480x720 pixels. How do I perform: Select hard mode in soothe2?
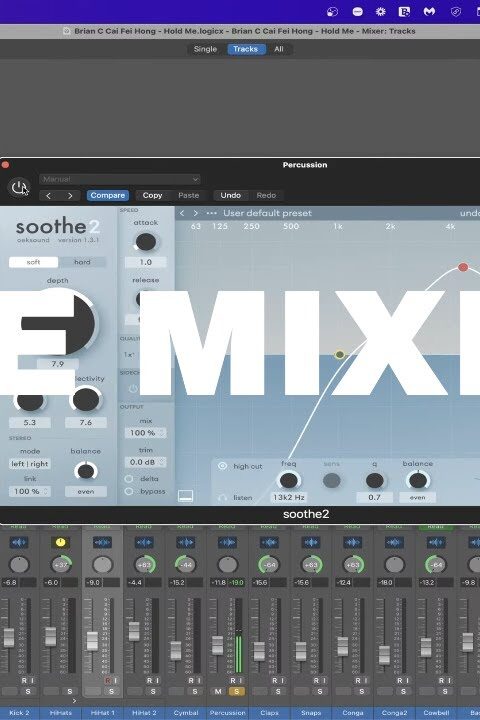[x=82, y=262]
